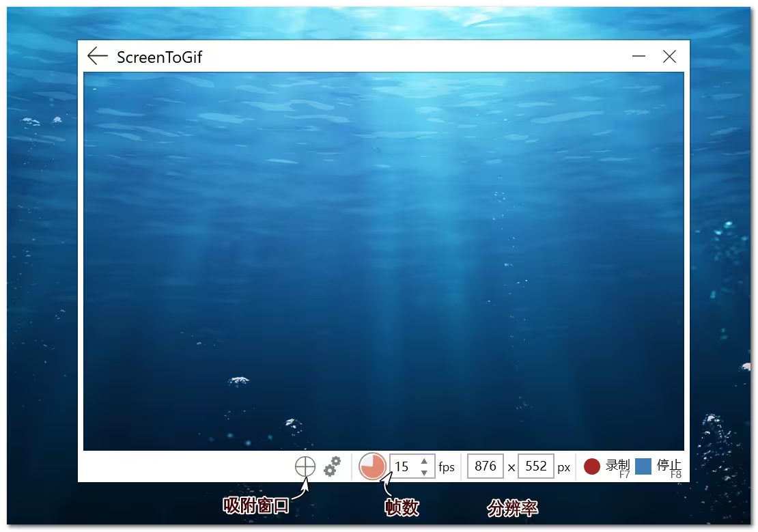Viewport: 758px width, 532px height.
Task: Click the back arrow beside ScreenToGif title
Action: [97, 56]
